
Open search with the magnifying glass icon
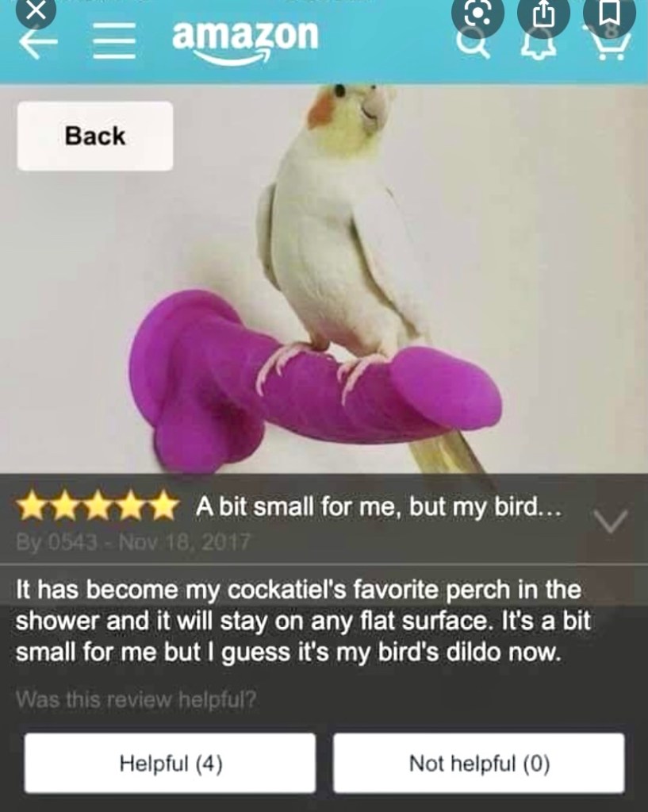click(x=473, y=45)
